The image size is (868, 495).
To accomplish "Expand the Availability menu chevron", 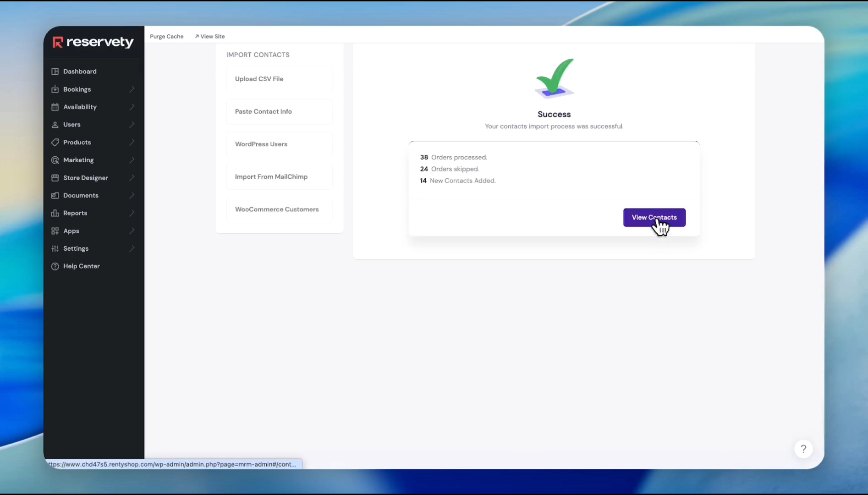I will tap(132, 107).
